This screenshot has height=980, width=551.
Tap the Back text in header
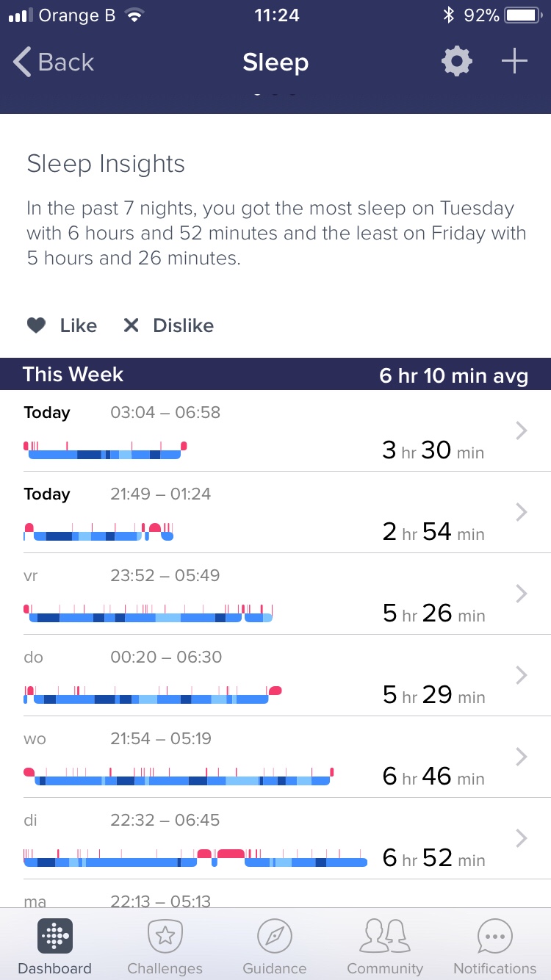click(x=66, y=62)
